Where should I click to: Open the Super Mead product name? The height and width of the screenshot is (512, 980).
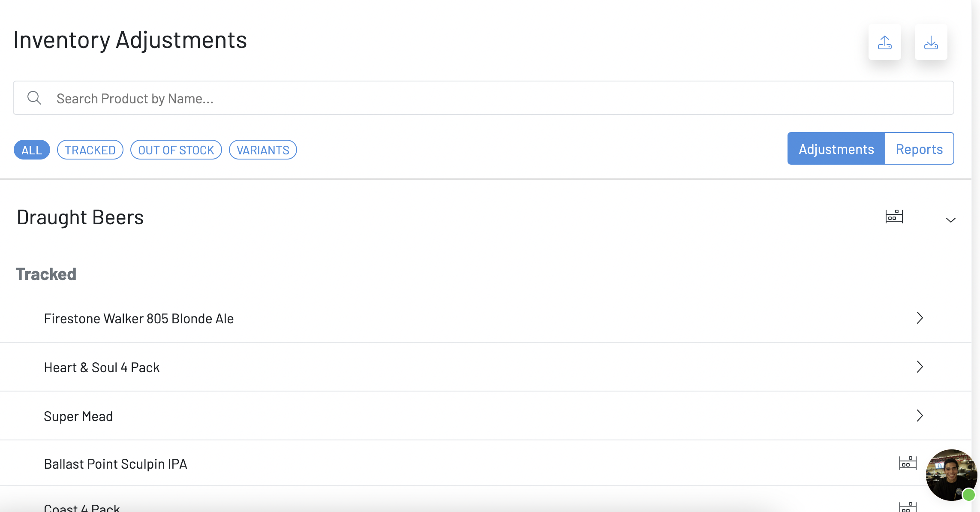click(x=78, y=416)
